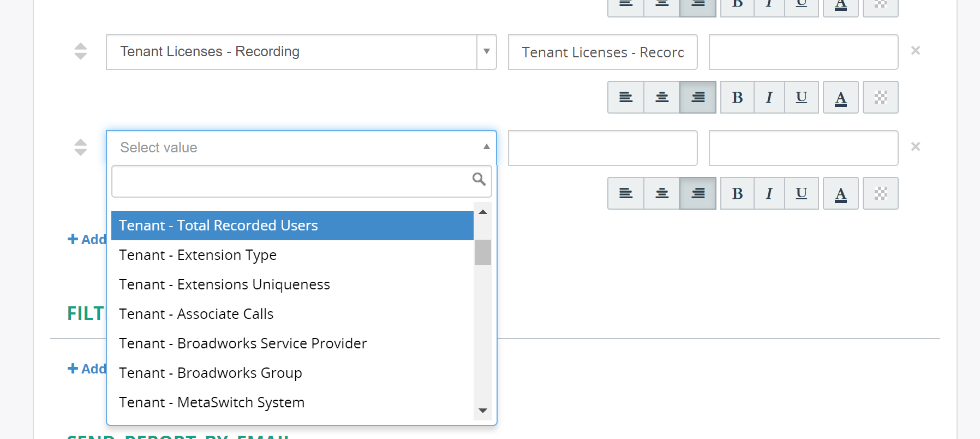Center align in Tenant Licenses Recording row toolbar
Viewport: 980px width, 439px height.
[662, 97]
